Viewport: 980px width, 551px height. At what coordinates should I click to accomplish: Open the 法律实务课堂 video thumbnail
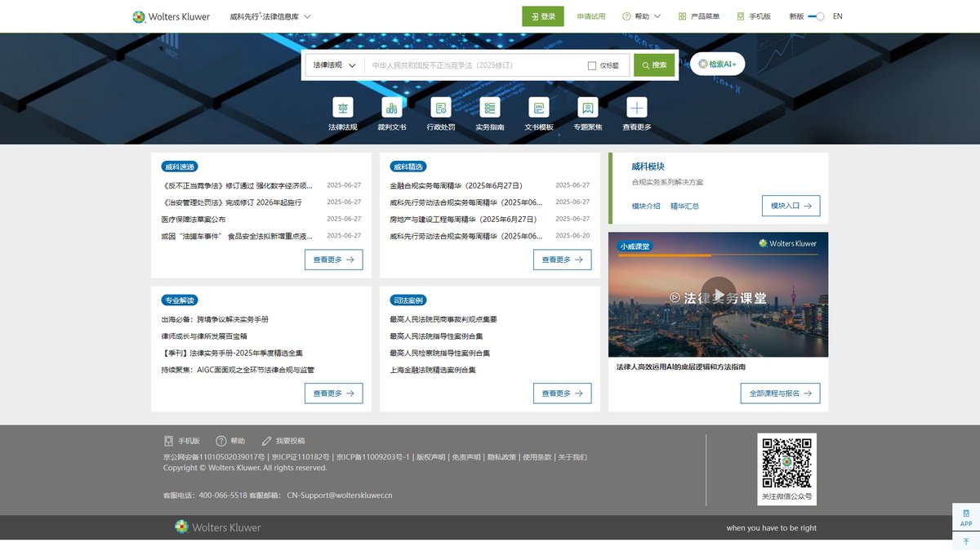point(719,295)
